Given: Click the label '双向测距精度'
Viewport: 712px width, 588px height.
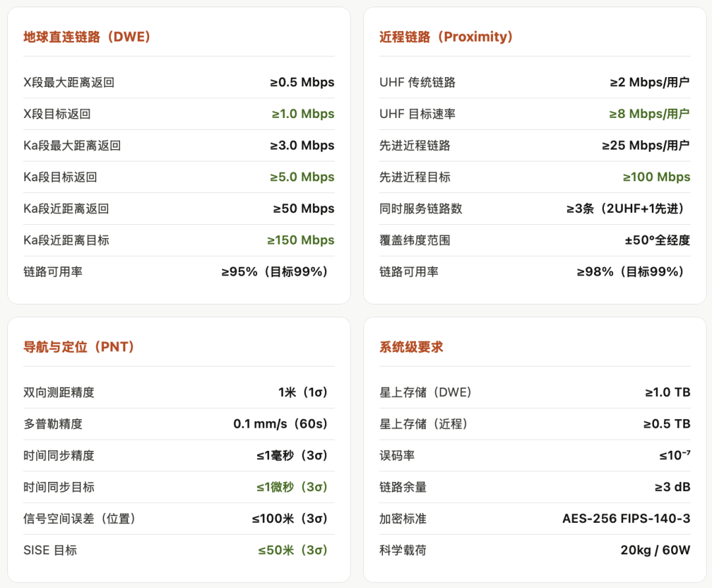Looking at the screenshot, I should click(x=59, y=392).
